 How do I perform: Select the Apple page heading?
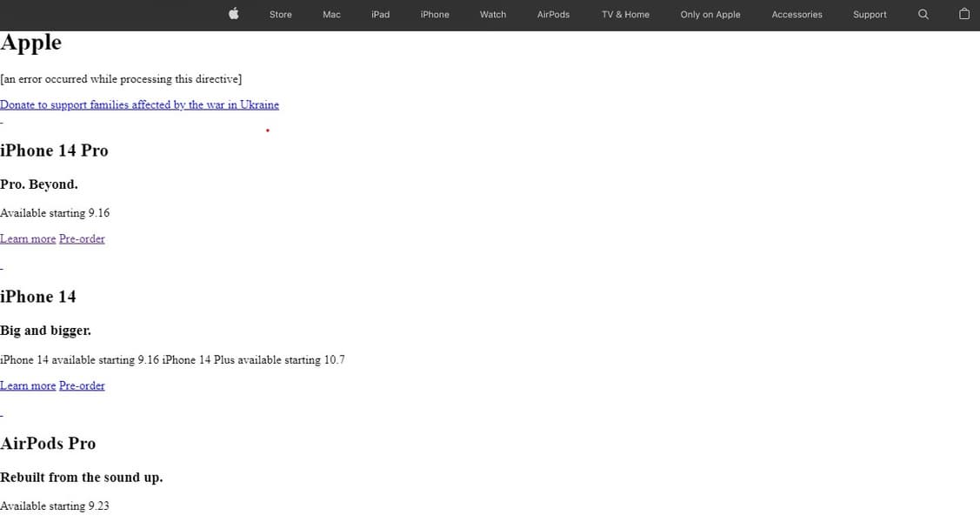[30, 43]
